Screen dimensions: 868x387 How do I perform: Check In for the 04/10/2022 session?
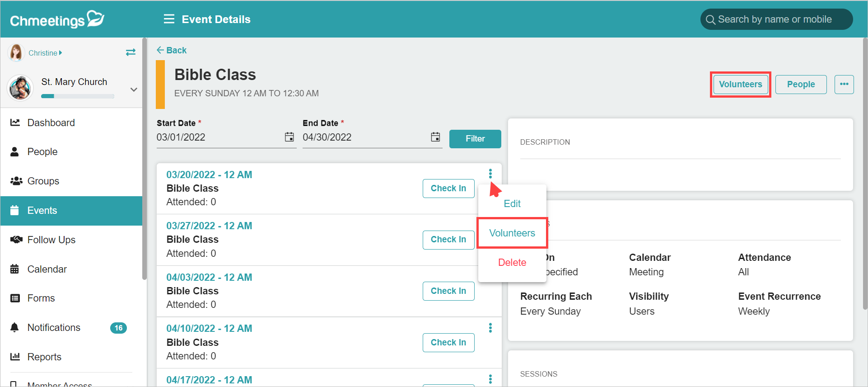[448, 343]
